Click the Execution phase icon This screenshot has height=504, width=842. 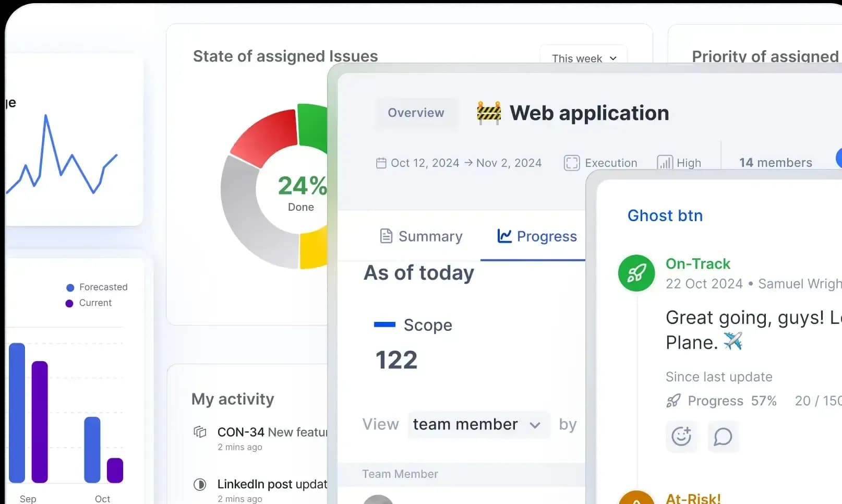[572, 162]
